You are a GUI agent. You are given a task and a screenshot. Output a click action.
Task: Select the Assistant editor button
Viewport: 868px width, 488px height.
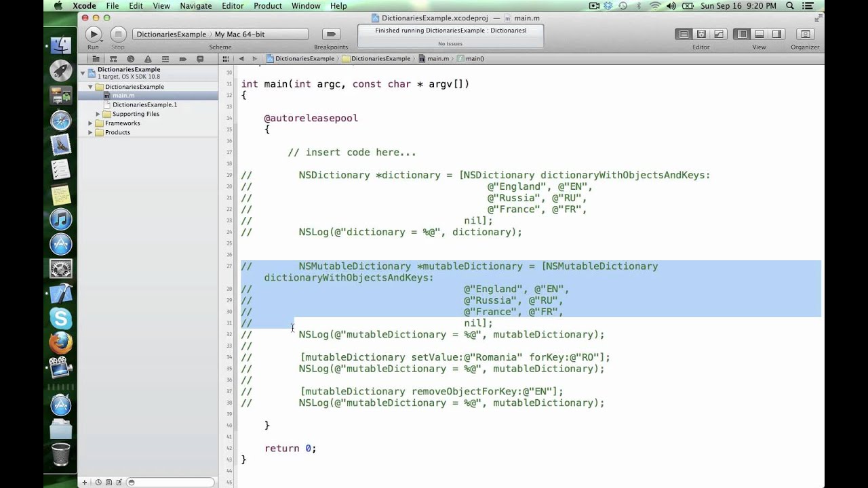point(701,34)
